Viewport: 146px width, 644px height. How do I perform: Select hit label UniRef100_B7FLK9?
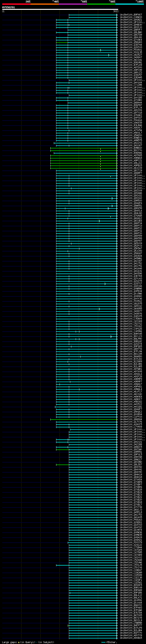[131, 65]
